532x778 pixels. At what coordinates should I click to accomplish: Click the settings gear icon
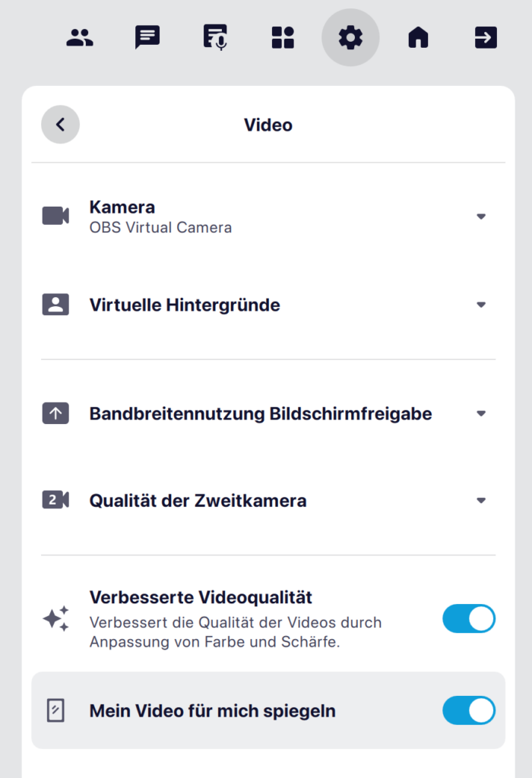click(350, 36)
